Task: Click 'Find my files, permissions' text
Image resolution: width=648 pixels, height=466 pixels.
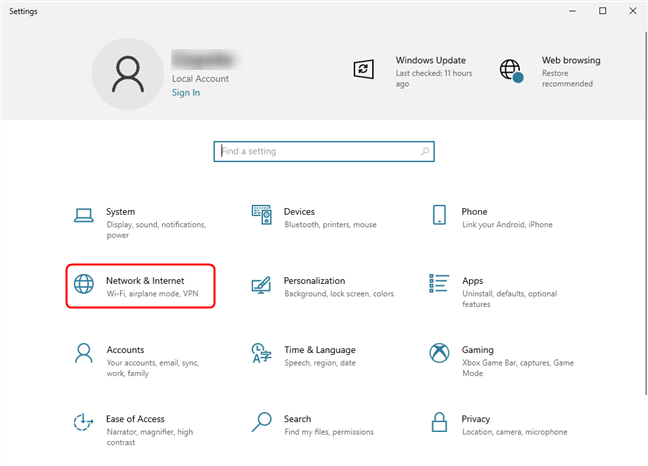Action: pos(329,432)
